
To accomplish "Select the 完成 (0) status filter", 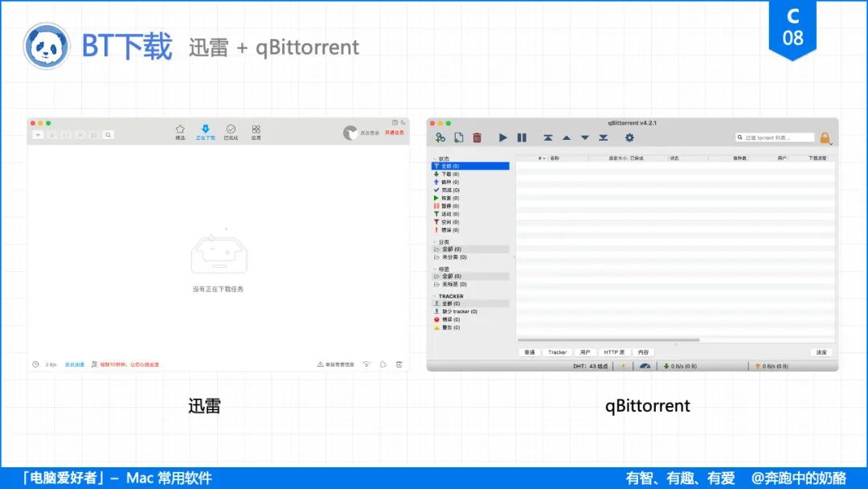I will coord(470,190).
